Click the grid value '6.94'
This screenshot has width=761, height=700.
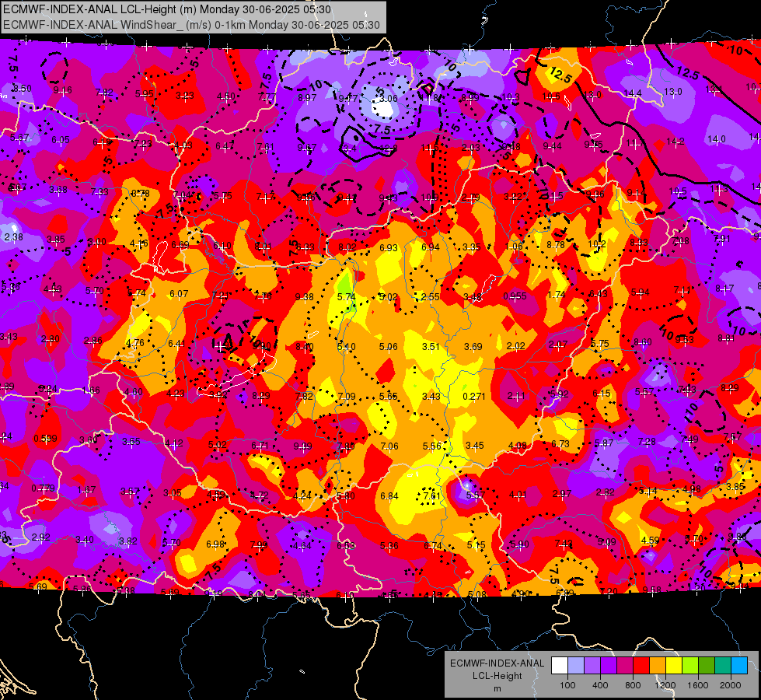click(431, 247)
